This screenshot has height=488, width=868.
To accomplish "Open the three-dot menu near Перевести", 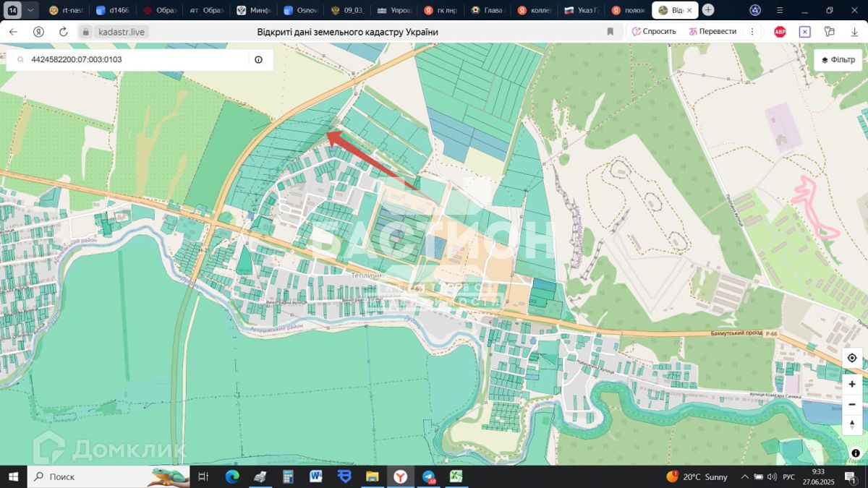I will (x=752, y=32).
